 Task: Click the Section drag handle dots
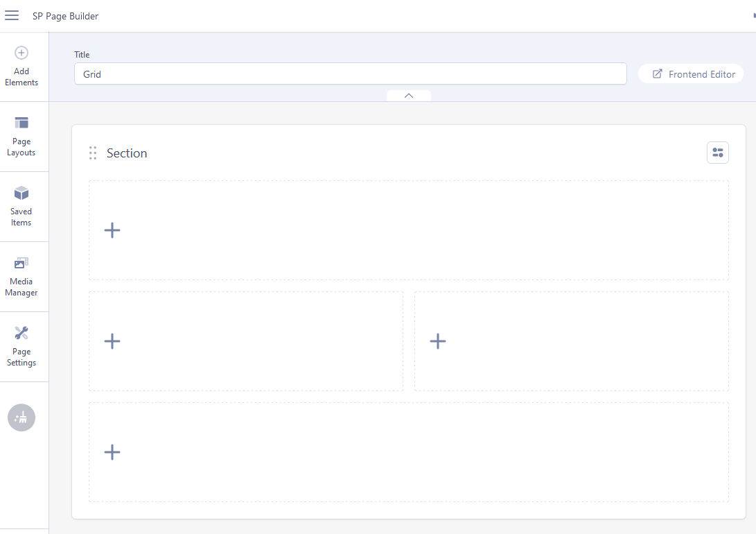[x=93, y=153]
